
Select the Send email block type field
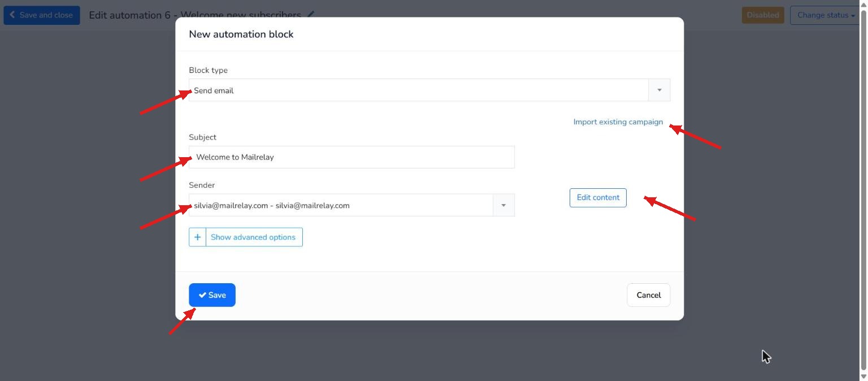[429, 90]
